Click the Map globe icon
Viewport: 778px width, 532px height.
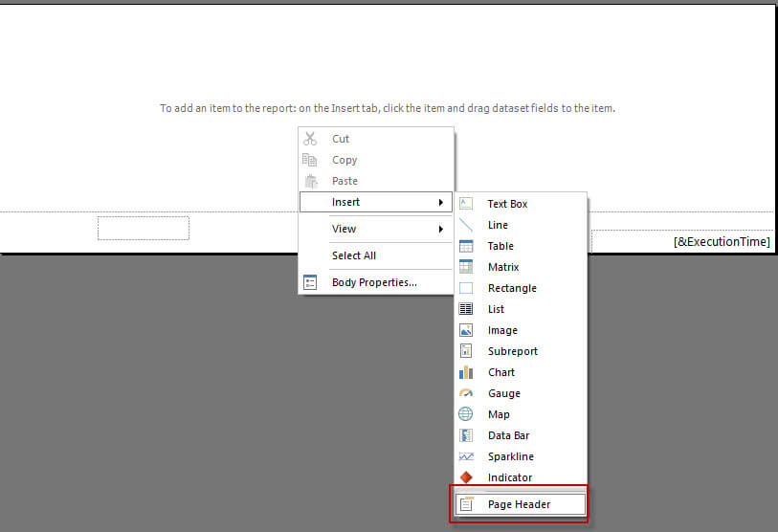click(x=466, y=414)
